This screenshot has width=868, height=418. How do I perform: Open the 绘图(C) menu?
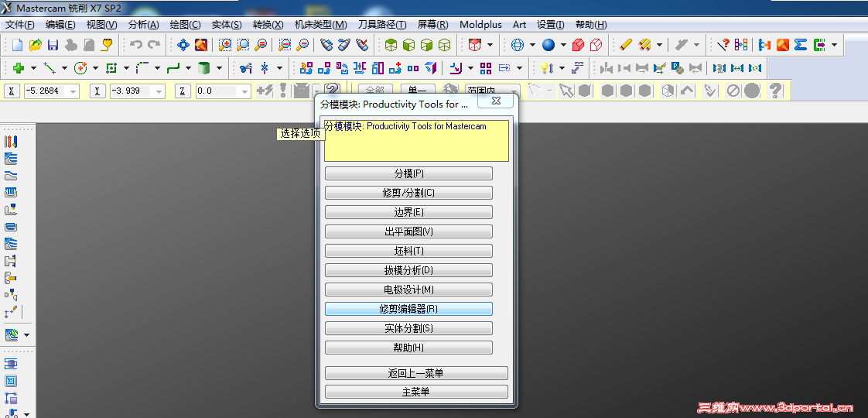pyautogui.click(x=185, y=24)
